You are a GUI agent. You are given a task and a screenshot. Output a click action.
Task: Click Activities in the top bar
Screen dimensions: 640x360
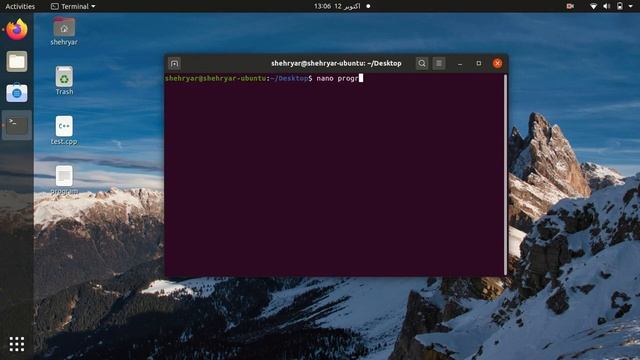20,6
